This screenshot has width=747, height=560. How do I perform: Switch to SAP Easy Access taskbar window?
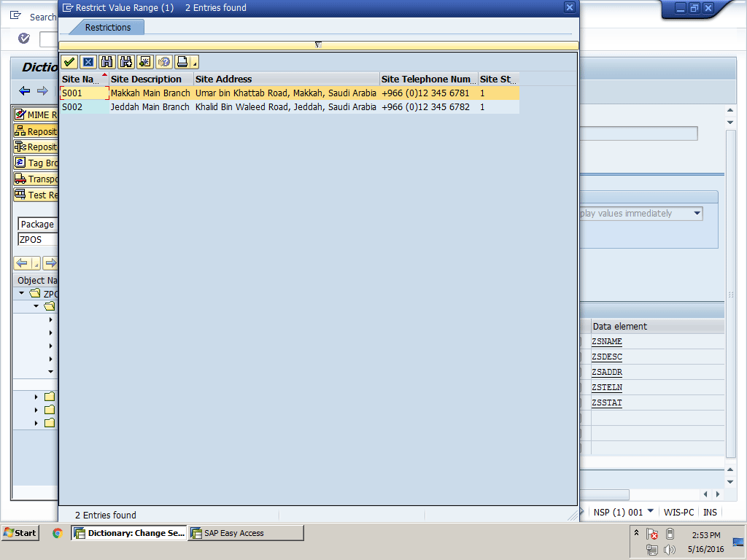point(246,533)
